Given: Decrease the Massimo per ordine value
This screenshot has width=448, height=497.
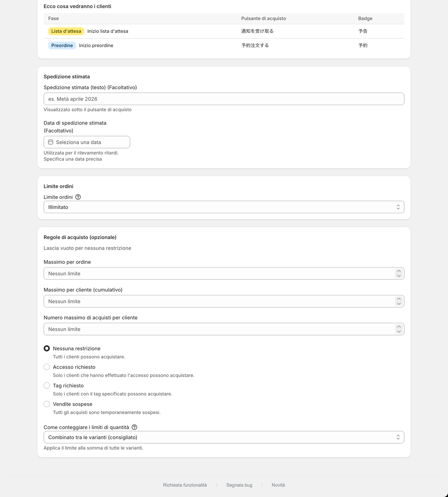Looking at the screenshot, I should [399, 276].
